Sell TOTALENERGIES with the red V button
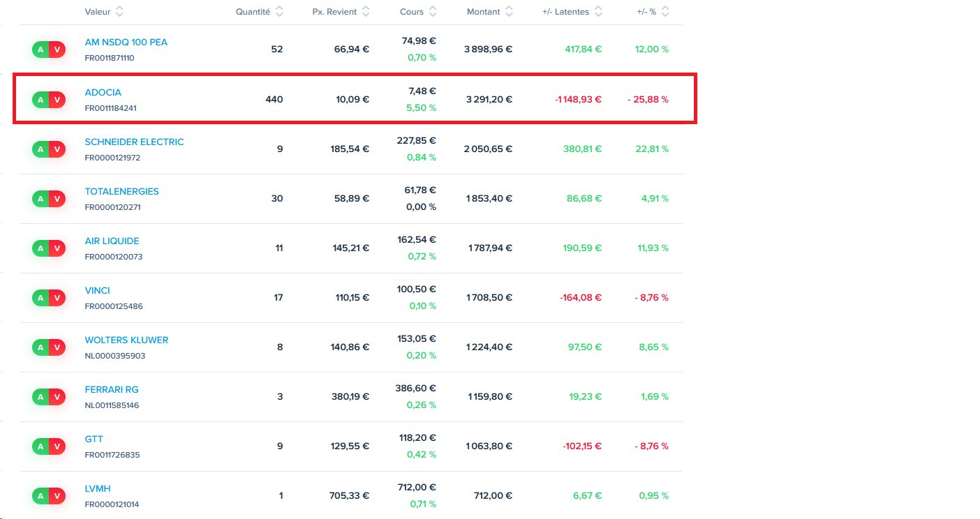The width and height of the screenshot is (980, 519). (57, 199)
